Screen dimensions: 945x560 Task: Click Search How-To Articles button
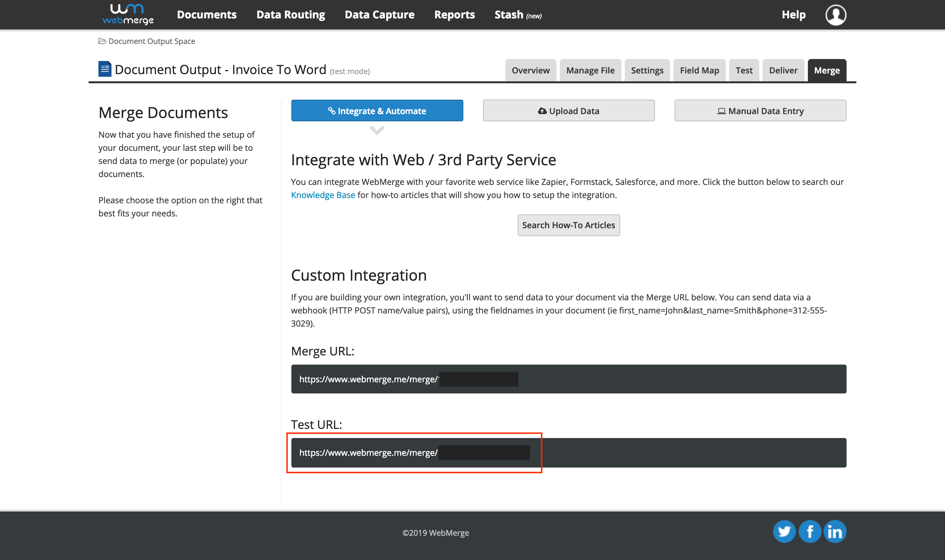pos(569,225)
